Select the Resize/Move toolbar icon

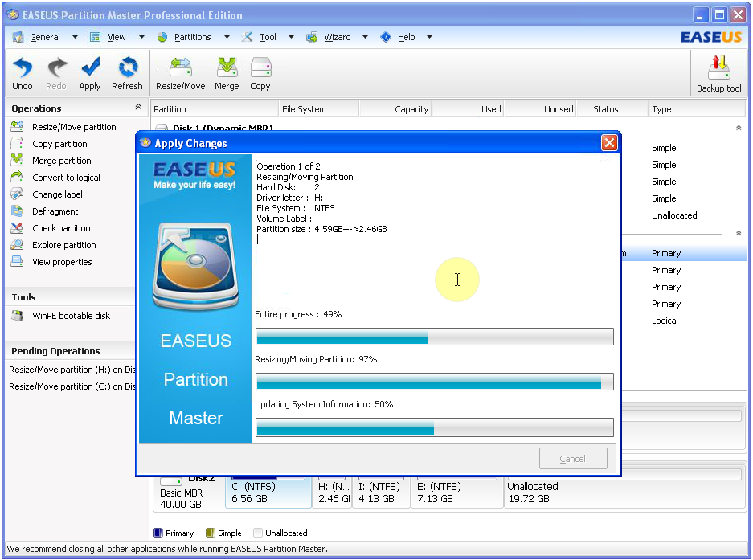coord(181,67)
